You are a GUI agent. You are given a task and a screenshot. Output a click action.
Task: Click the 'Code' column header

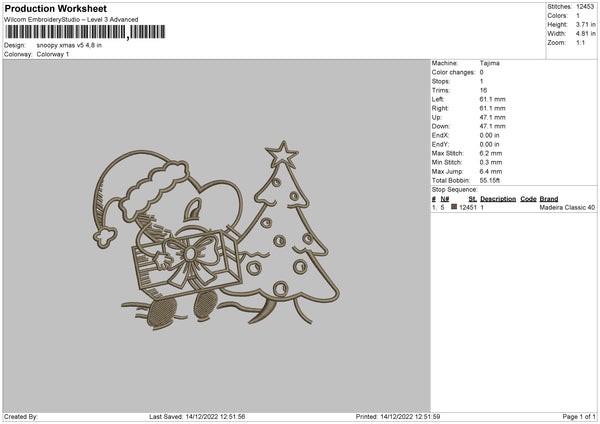[528, 199]
